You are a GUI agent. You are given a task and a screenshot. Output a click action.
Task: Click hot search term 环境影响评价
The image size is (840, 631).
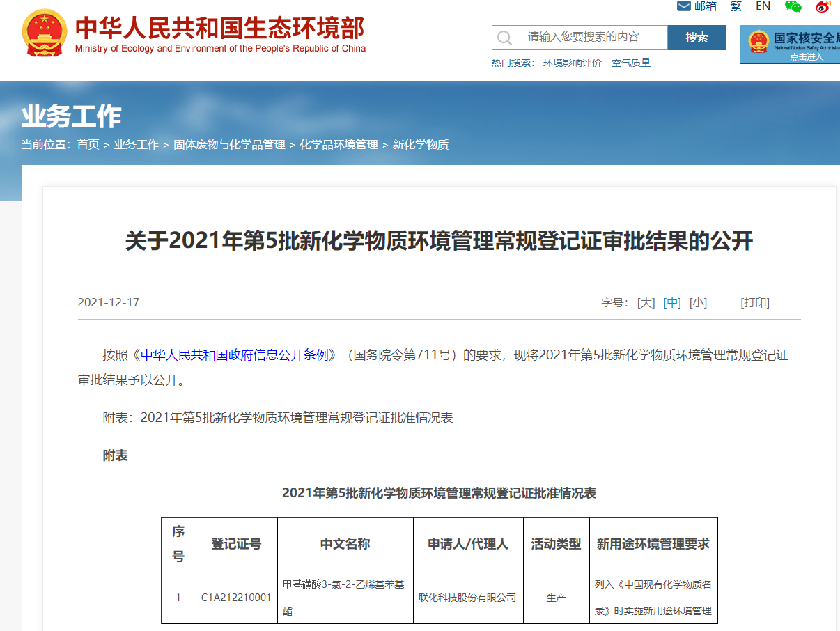573,63
